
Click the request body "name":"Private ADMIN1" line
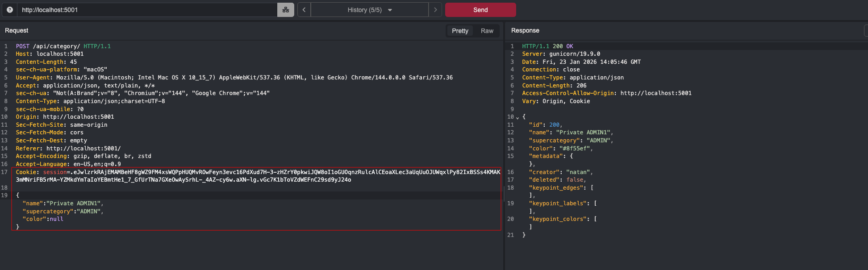[x=63, y=204]
